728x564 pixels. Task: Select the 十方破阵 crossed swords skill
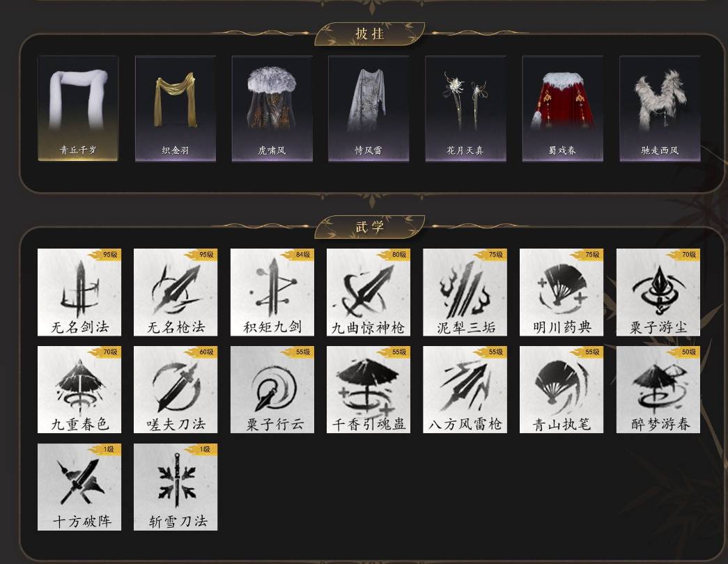coord(79,487)
